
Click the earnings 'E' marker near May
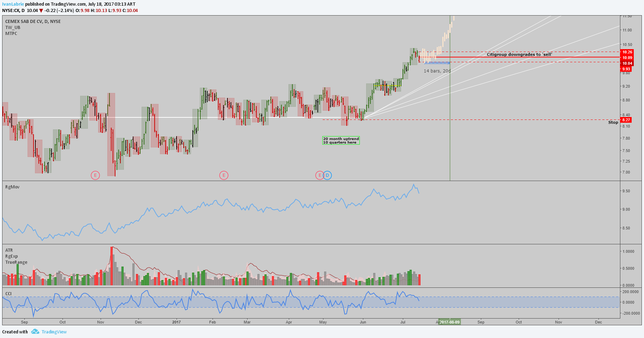pyautogui.click(x=320, y=175)
